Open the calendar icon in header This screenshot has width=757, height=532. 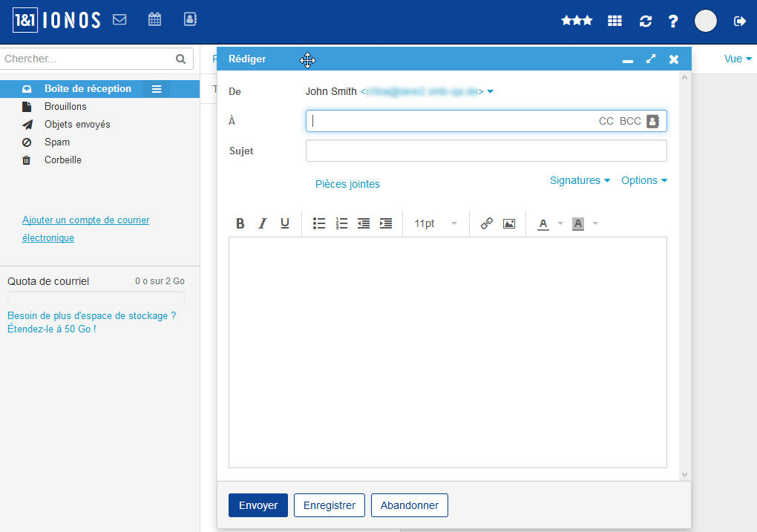(x=154, y=20)
